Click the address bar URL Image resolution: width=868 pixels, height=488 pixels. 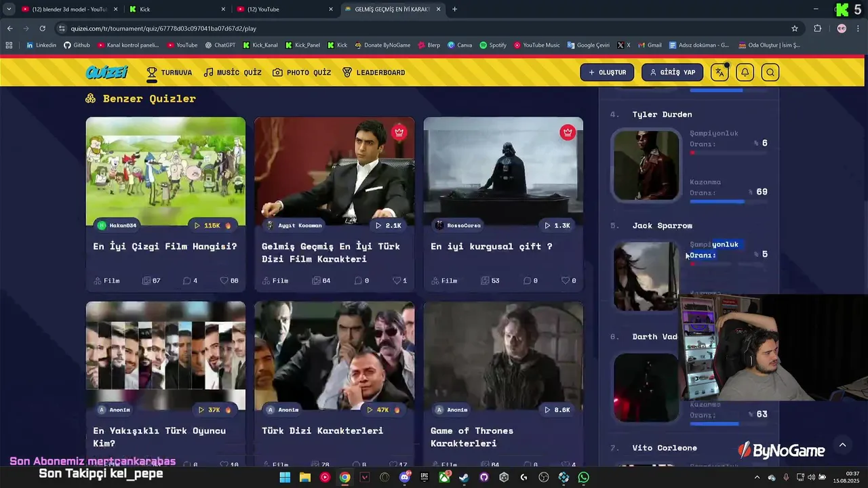pyautogui.click(x=163, y=28)
